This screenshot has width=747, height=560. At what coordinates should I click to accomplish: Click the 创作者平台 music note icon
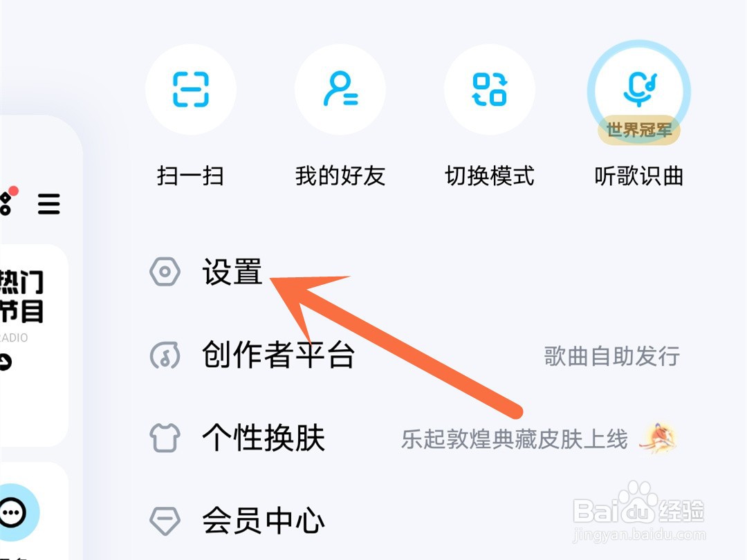[165, 355]
